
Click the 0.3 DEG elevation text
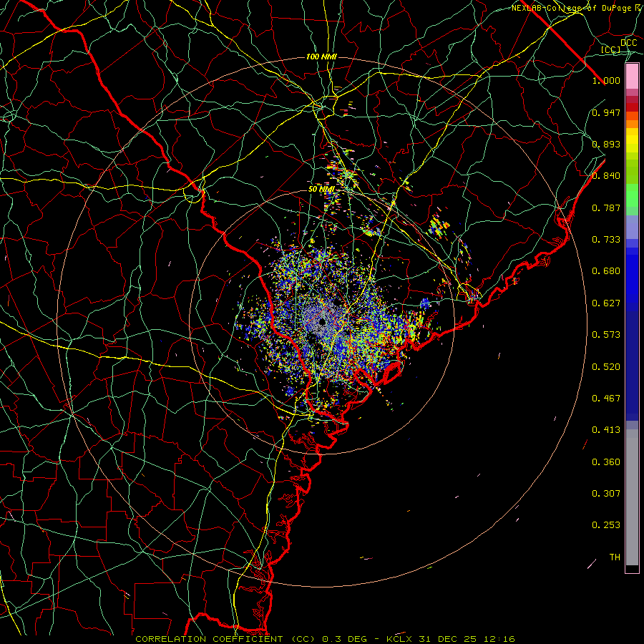coord(345,639)
